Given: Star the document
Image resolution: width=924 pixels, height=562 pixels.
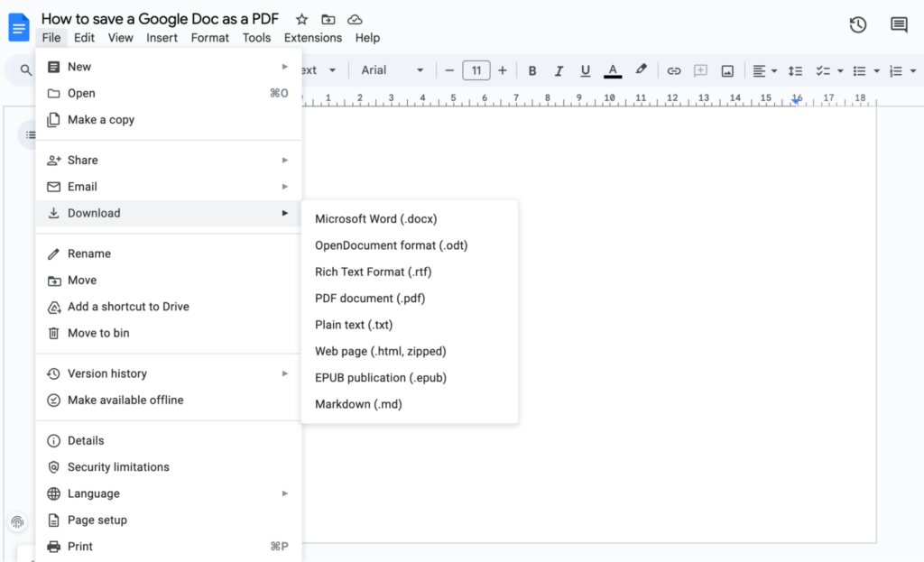Looking at the screenshot, I should (x=301, y=20).
